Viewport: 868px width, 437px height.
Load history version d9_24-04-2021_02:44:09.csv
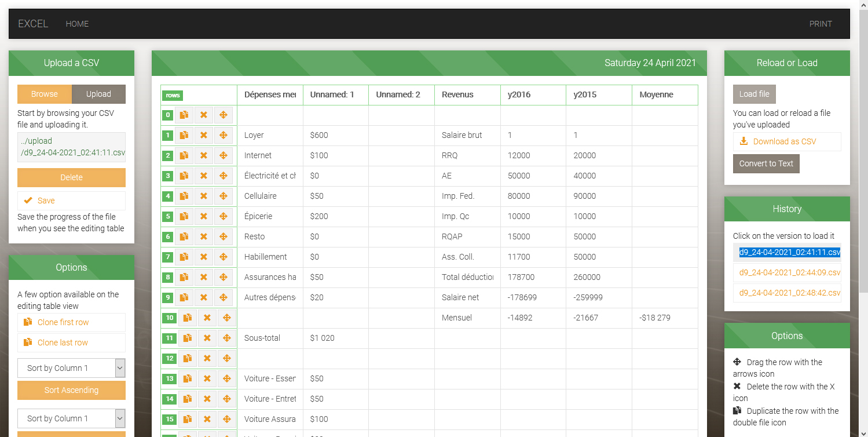click(786, 272)
